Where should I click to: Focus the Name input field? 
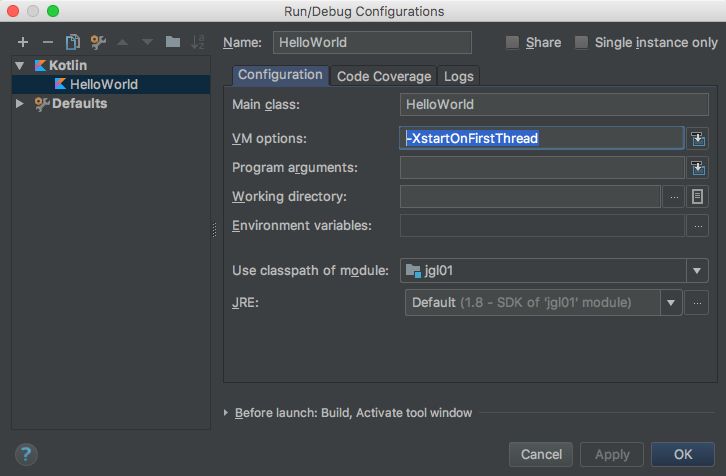coord(372,43)
